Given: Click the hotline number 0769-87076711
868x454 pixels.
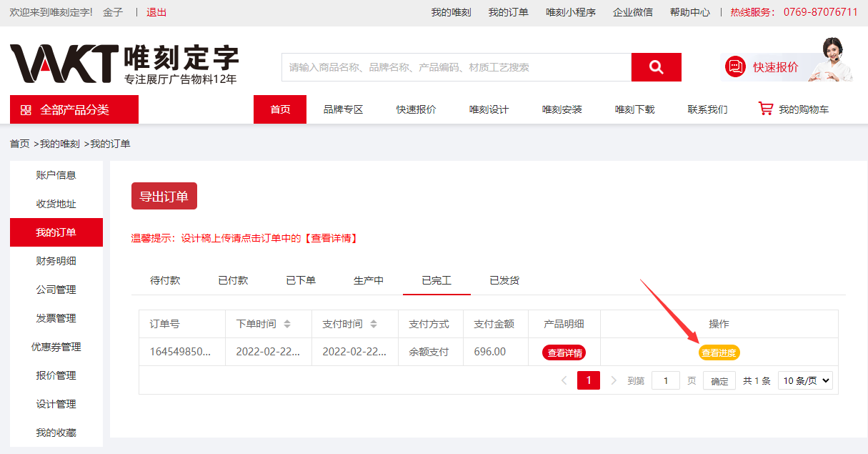Looking at the screenshot, I should tap(821, 12).
